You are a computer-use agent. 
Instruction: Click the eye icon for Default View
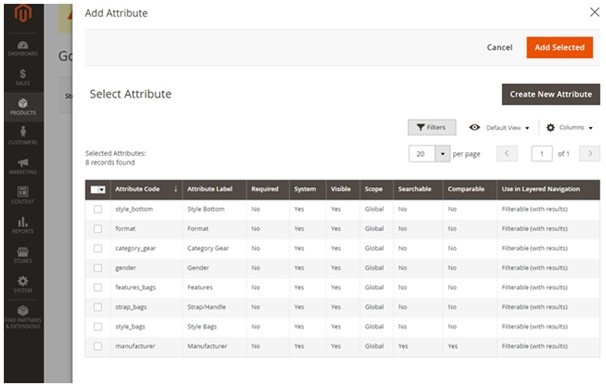[x=475, y=127]
